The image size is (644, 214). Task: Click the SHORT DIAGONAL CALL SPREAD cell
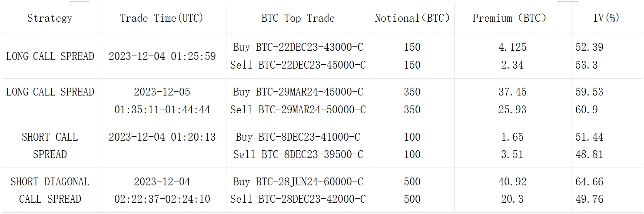50,190
